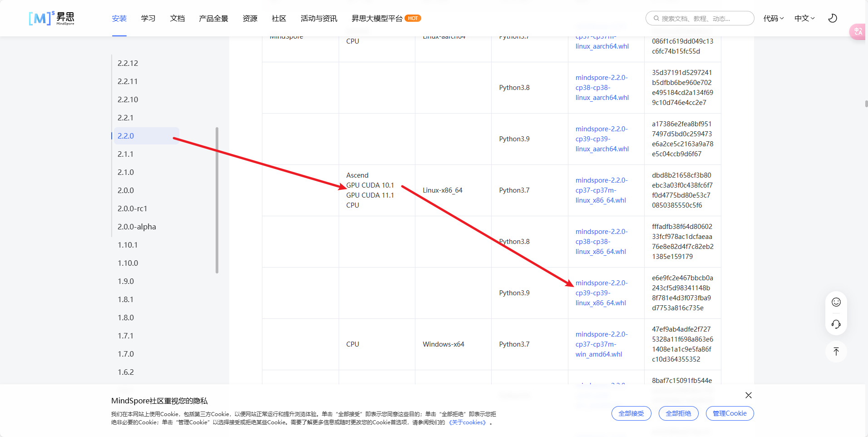The height and width of the screenshot is (437, 868).
Task: Open the 学习 menu
Action: click(148, 19)
